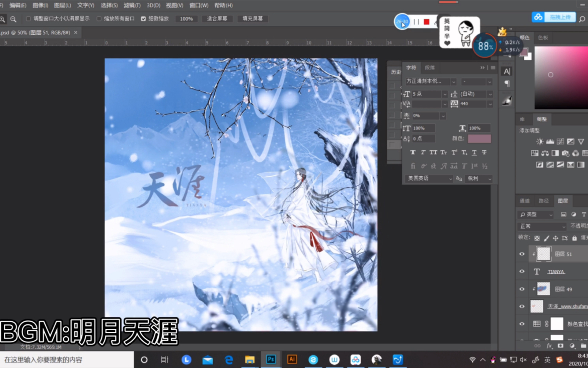This screenshot has height=368, width=588.
Task: Open the tracking 440 dropdown
Action: [490, 104]
